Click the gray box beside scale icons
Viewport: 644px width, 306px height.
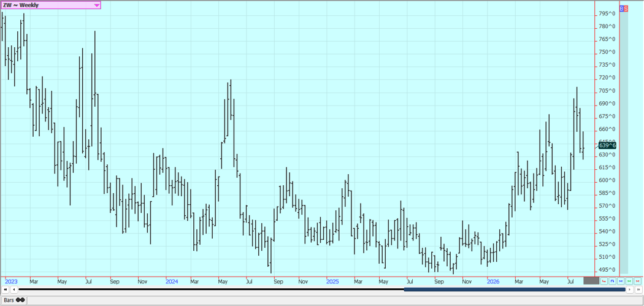pos(591,280)
